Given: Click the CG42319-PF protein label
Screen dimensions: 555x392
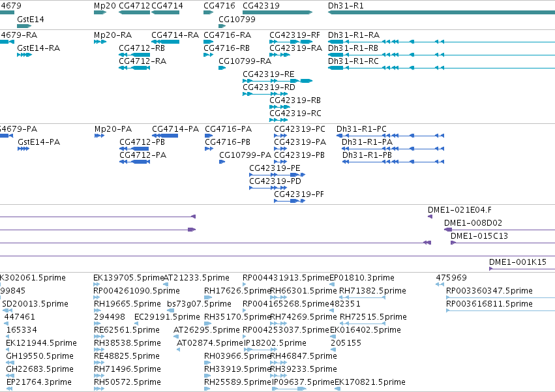Looking at the screenshot, I should tap(299, 195).
